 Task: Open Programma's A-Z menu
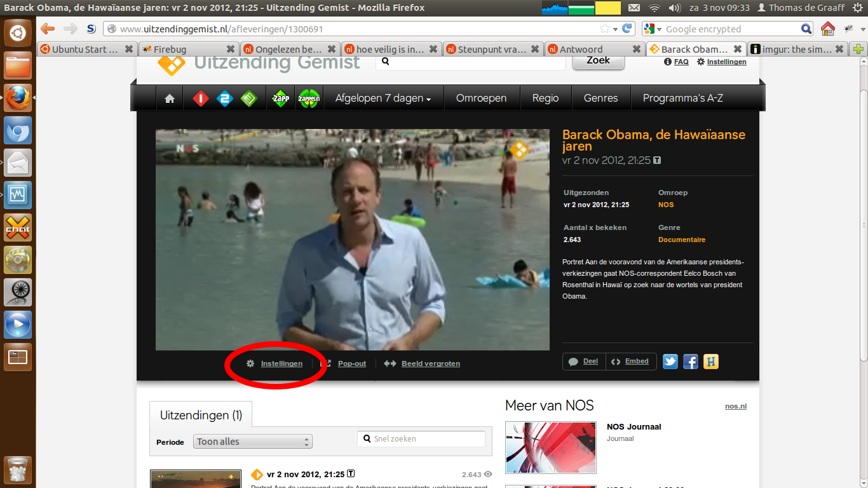click(x=683, y=98)
